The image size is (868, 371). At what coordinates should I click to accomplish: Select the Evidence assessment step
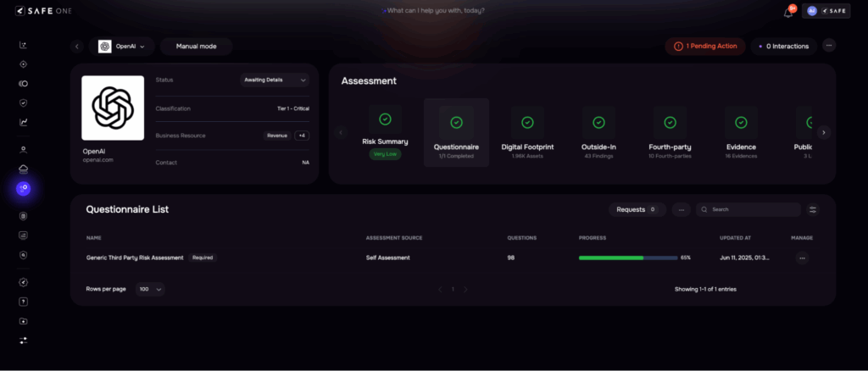pos(741,133)
